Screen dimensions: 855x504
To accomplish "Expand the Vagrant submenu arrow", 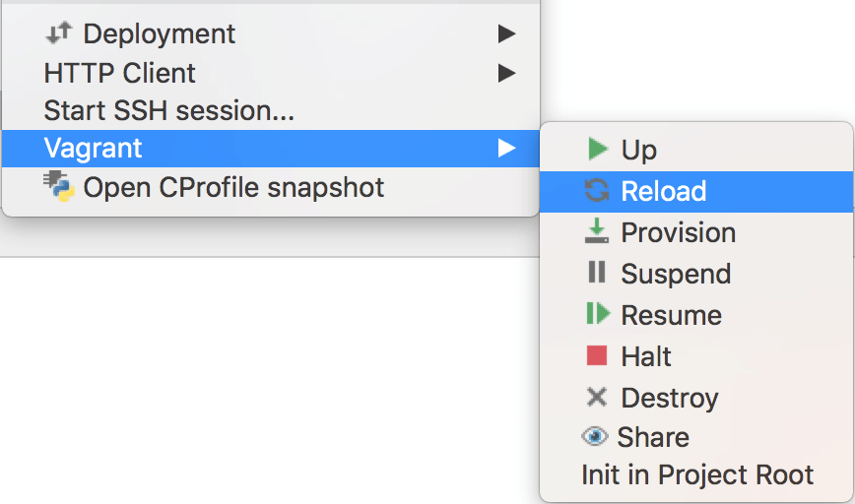I will [506, 149].
